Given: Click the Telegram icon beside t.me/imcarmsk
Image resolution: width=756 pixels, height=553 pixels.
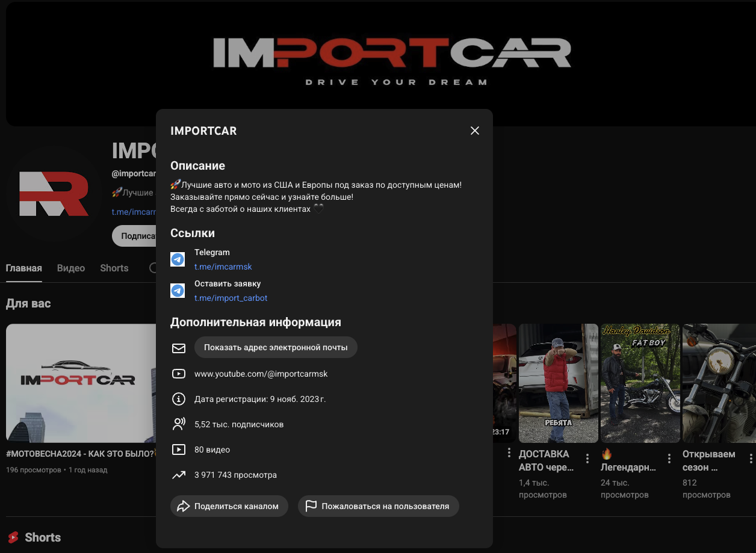Looking at the screenshot, I should click(x=178, y=259).
